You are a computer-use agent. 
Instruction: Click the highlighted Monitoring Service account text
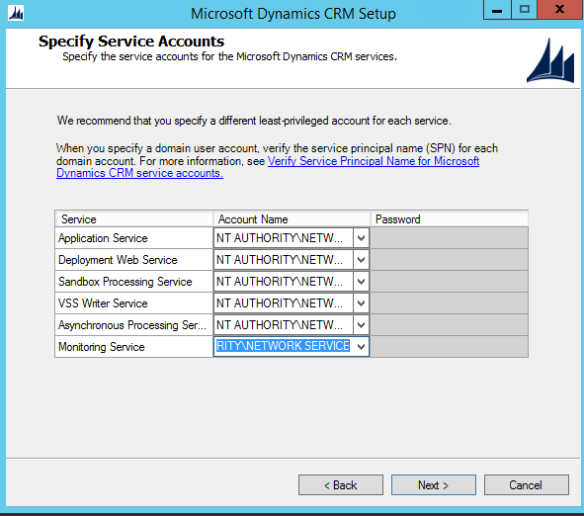coord(283,346)
